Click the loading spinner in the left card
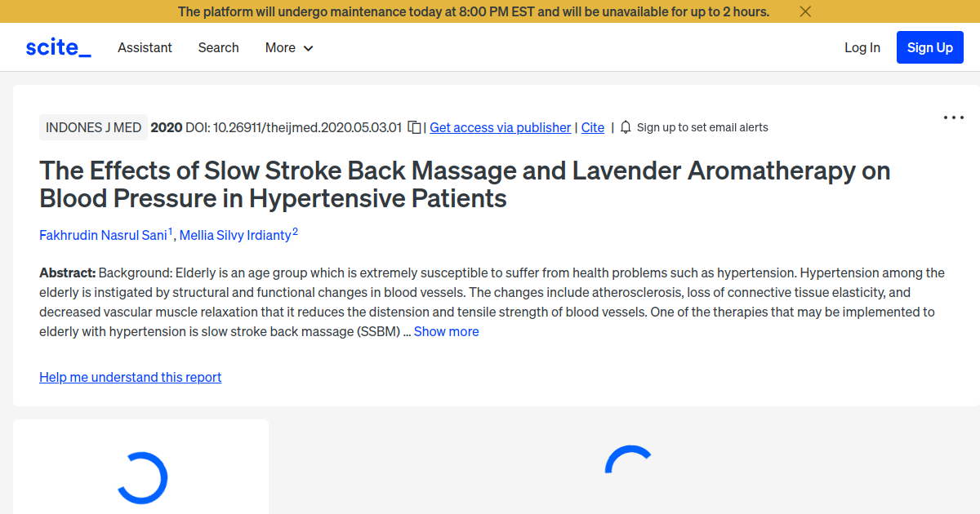 (144, 478)
